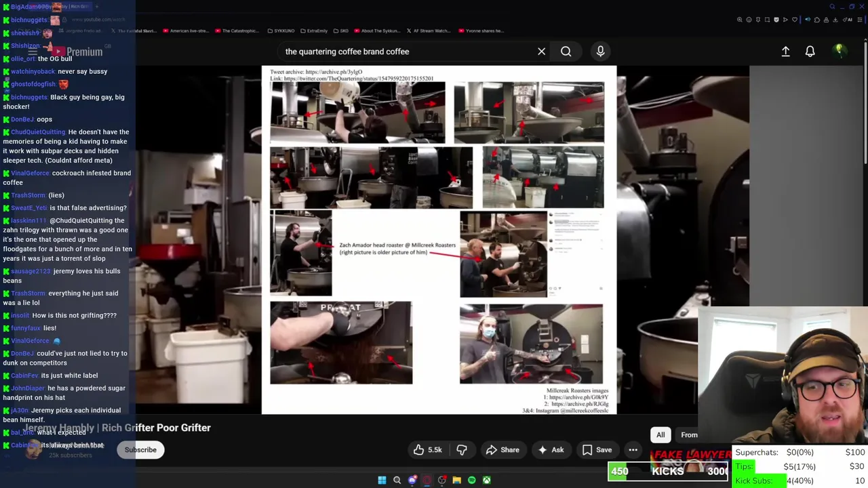Screen dimensions: 868x488
Task: Open Windows taskbar search
Action: pyautogui.click(x=397, y=480)
